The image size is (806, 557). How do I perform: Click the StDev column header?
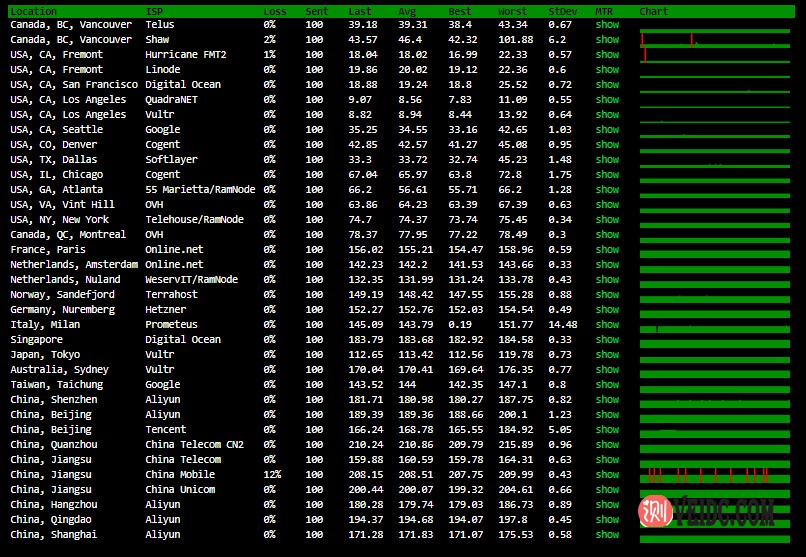tap(562, 11)
